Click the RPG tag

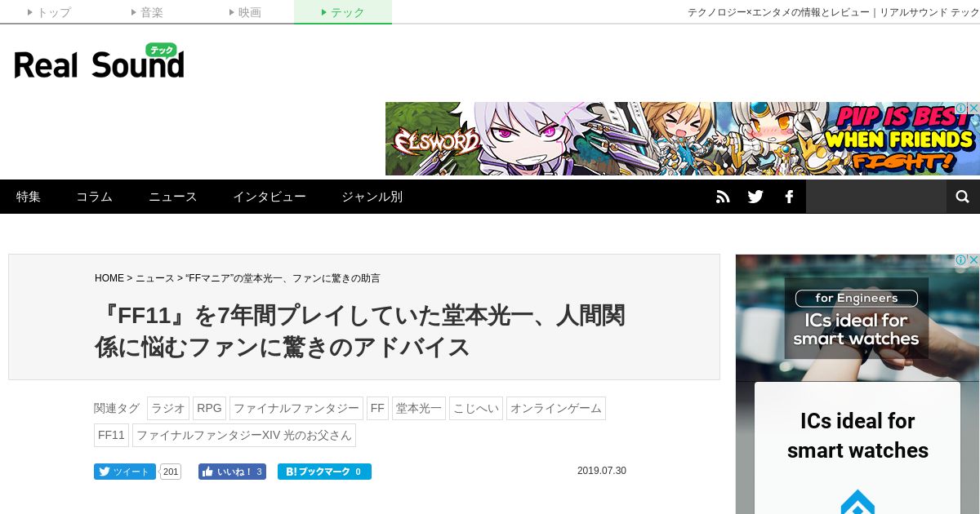point(209,408)
